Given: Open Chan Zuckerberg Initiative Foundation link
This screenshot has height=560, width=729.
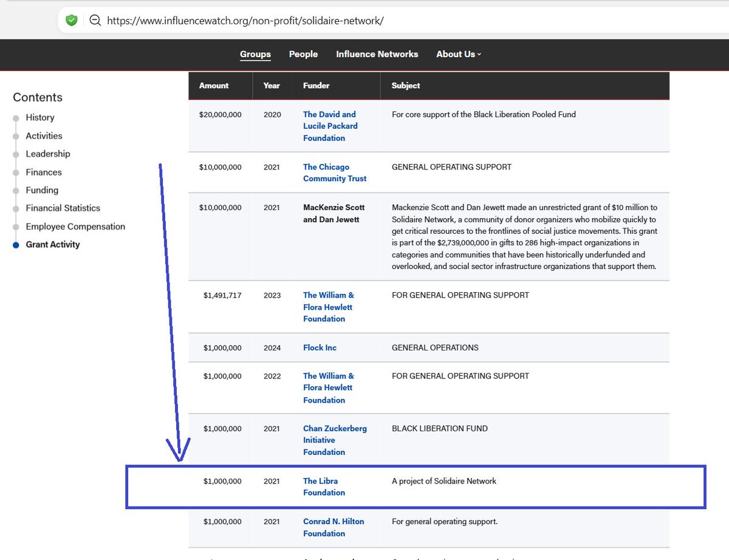Looking at the screenshot, I should pos(335,440).
